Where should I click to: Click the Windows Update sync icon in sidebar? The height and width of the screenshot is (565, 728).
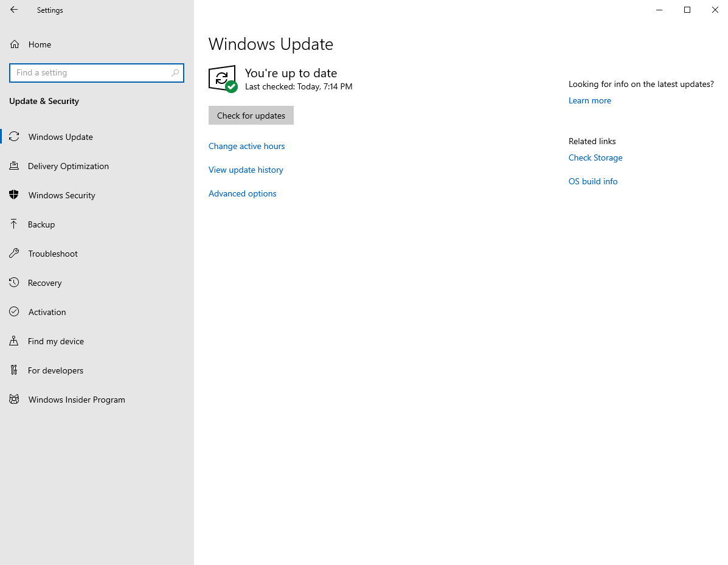(x=15, y=136)
